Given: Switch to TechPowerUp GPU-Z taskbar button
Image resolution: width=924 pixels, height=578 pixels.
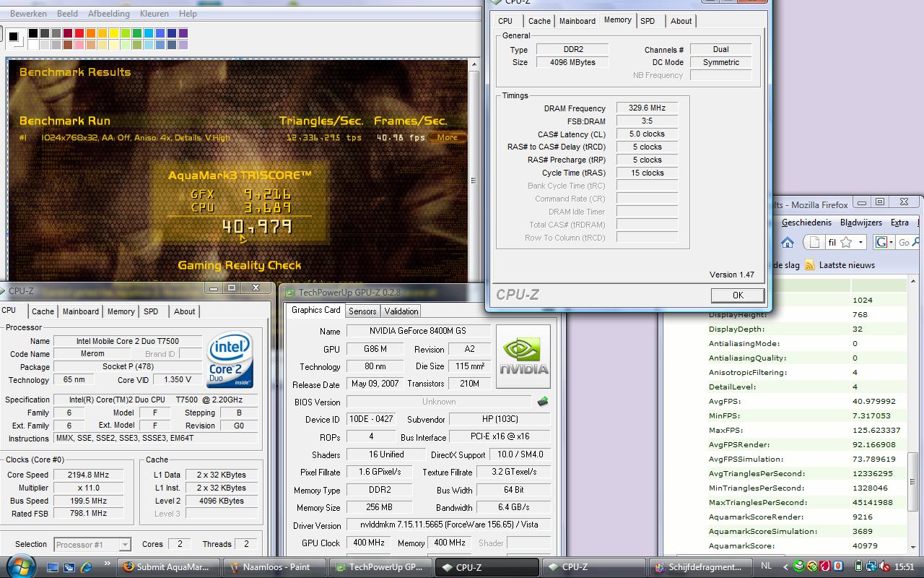Looking at the screenshot, I should click(380, 567).
